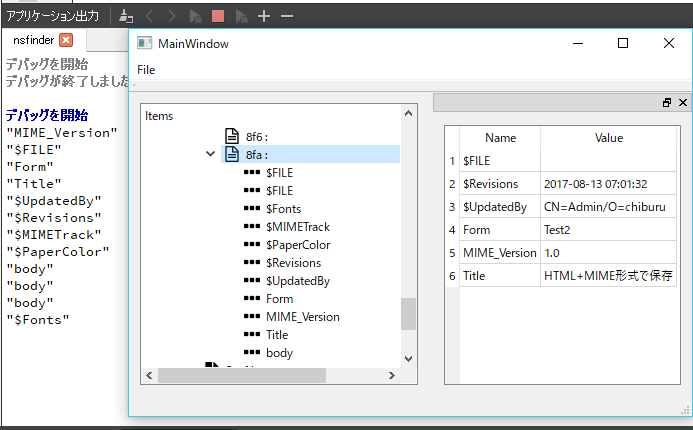Click the tree horizontal scrollbar thumb
Image resolution: width=693 pixels, height=430 pixels.
[242, 376]
